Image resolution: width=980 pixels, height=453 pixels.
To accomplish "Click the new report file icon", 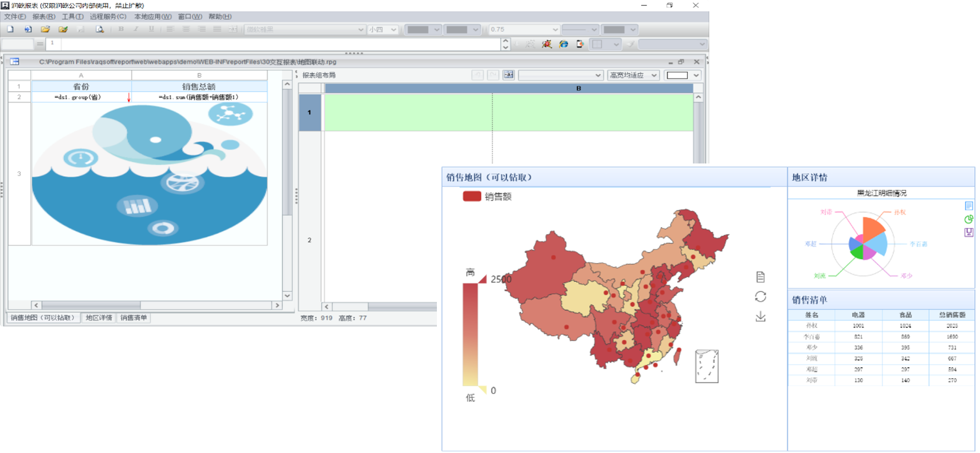I will coord(10,29).
